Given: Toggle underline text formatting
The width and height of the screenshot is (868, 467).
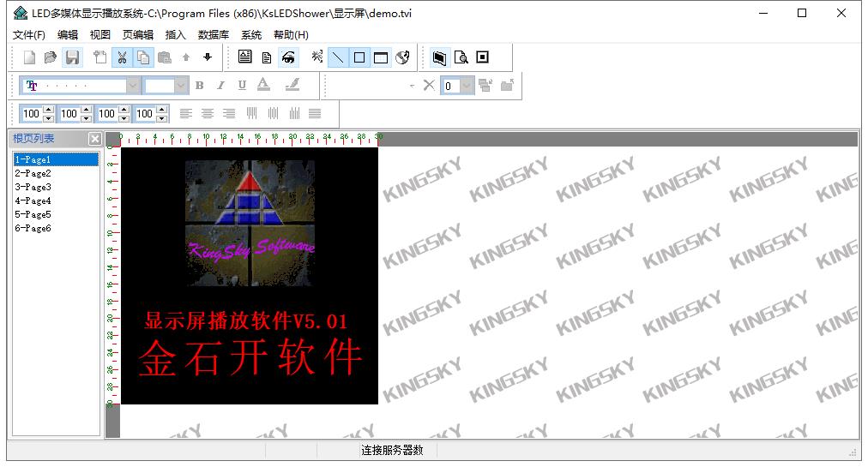Looking at the screenshot, I should coord(242,86).
